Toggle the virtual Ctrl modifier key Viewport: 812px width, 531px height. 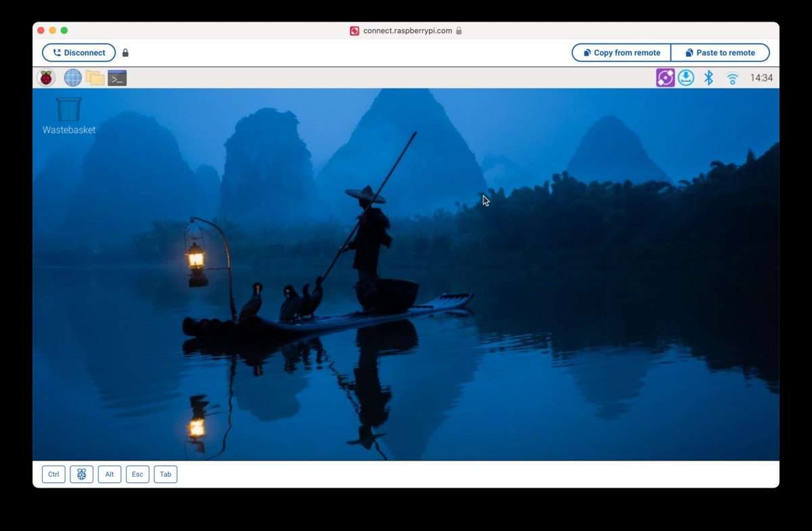(x=53, y=474)
